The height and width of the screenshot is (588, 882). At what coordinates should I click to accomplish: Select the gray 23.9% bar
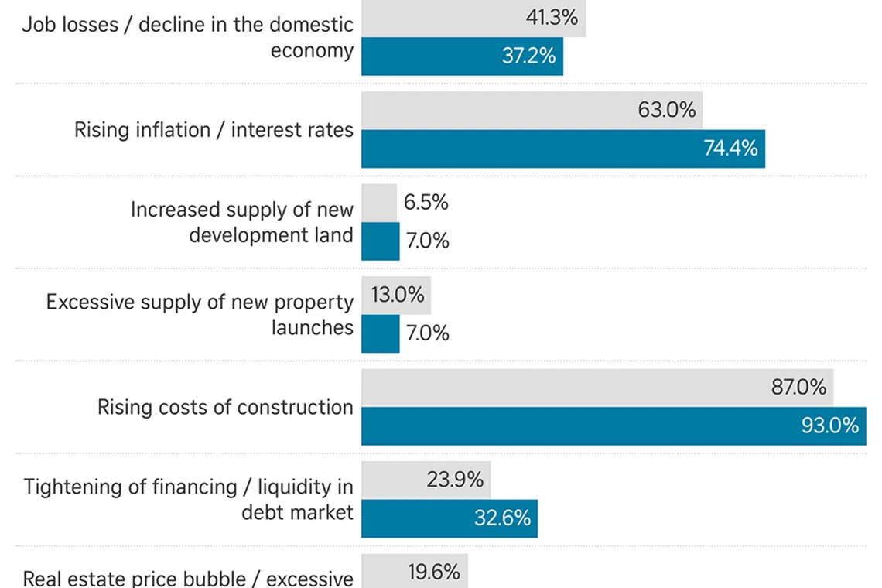[426, 480]
